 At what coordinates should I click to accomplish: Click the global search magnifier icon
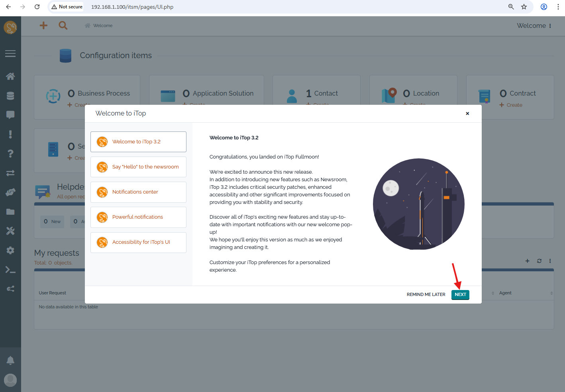click(63, 25)
